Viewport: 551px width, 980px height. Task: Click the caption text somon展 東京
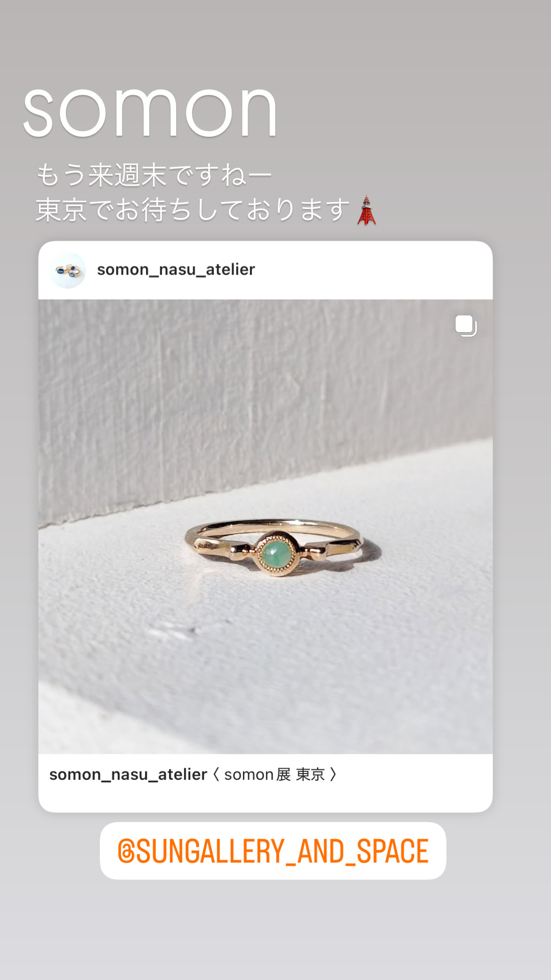click(275, 775)
